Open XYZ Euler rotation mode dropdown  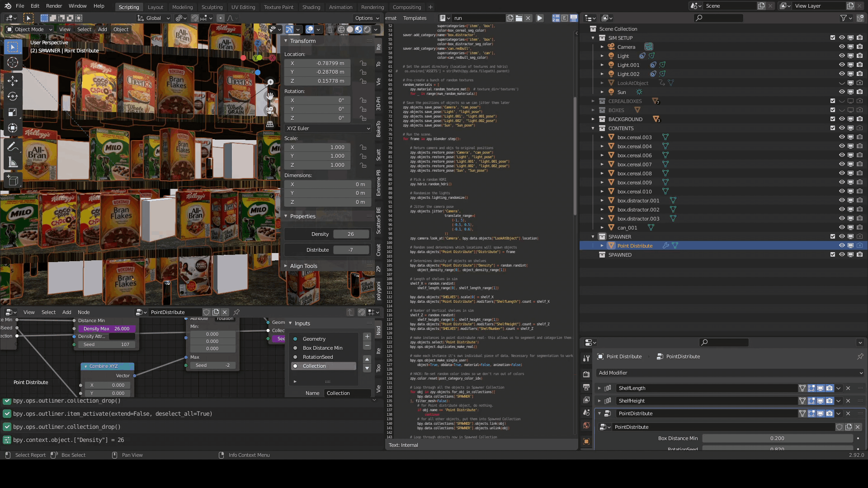tap(328, 128)
